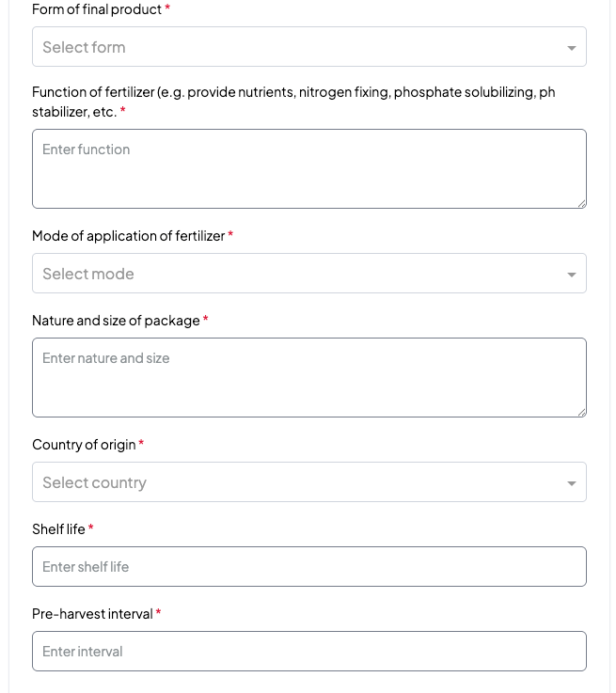The width and height of the screenshot is (616, 693).
Task: Focus the Enter shelf life field
Action: point(309,567)
